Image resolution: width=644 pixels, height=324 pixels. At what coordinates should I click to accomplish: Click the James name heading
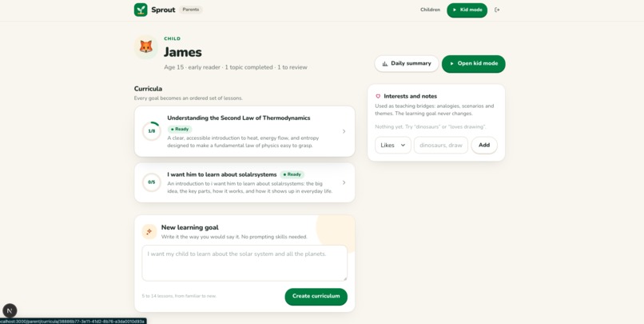[183, 52]
